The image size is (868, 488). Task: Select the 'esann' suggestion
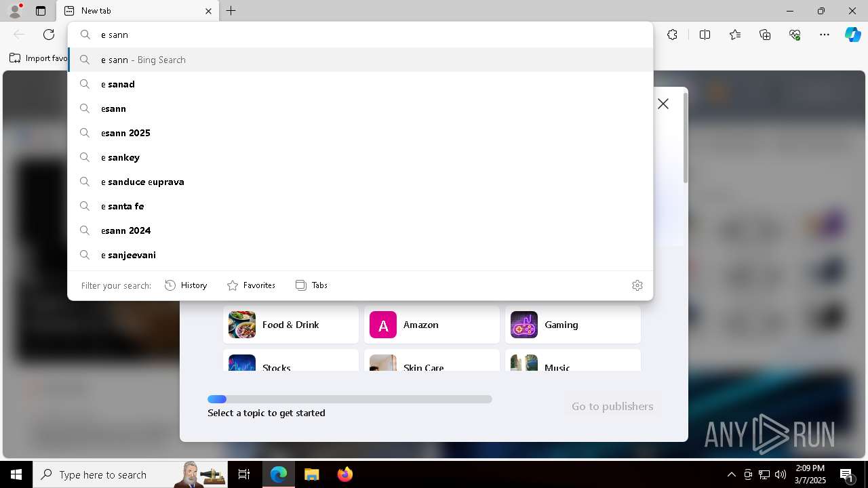[360, 108]
